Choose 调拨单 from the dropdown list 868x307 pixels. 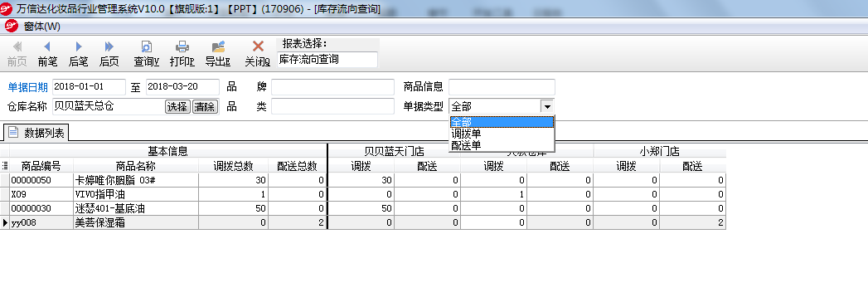coord(502,134)
